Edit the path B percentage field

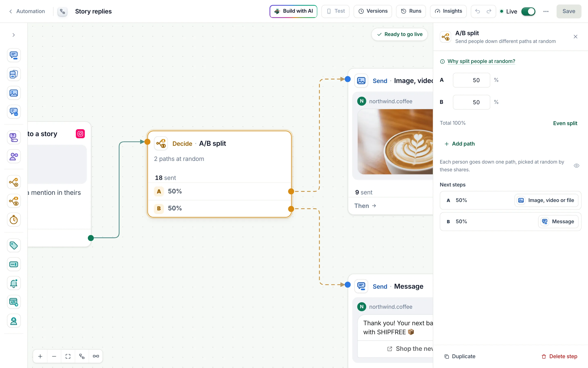(x=471, y=102)
